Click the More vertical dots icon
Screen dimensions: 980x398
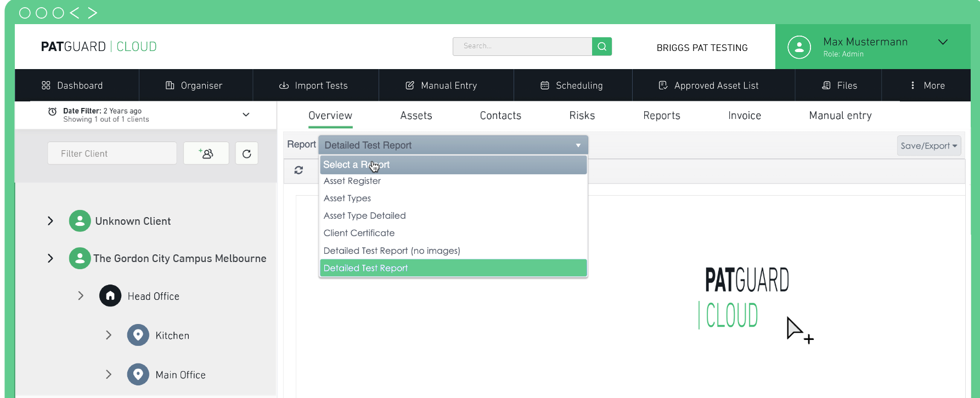[x=913, y=86]
